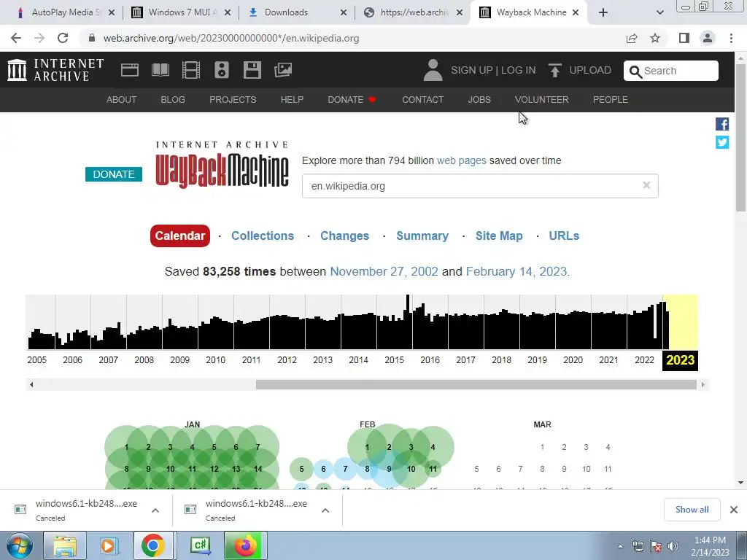Open the Web section icon
The height and width of the screenshot is (560, 747).
130,70
